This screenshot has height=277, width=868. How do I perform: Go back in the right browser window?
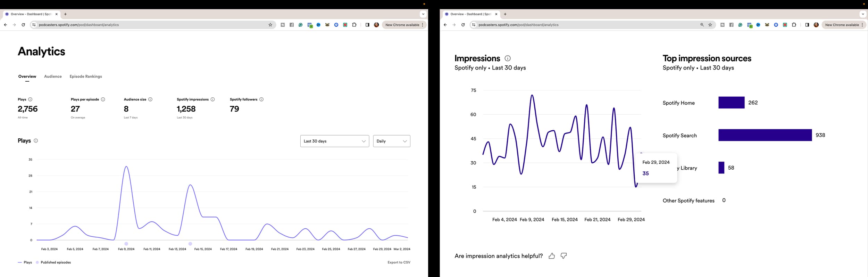tap(445, 25)
